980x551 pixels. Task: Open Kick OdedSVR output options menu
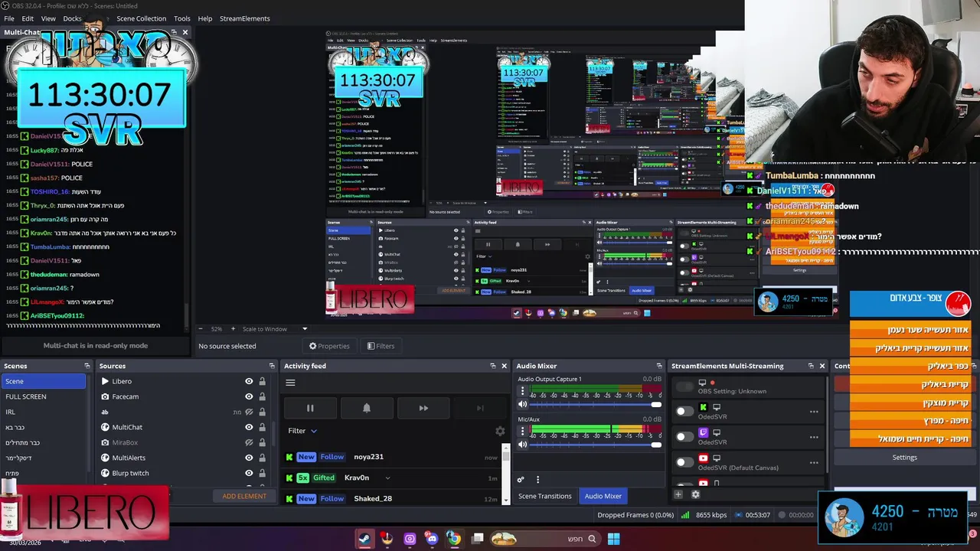coord(814,412)
